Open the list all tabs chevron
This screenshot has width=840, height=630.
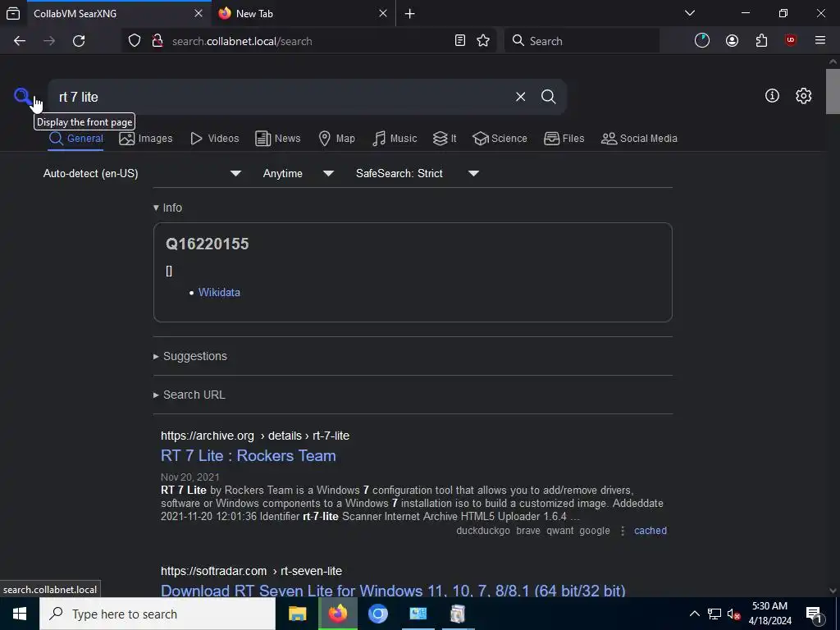click(690, 13)
